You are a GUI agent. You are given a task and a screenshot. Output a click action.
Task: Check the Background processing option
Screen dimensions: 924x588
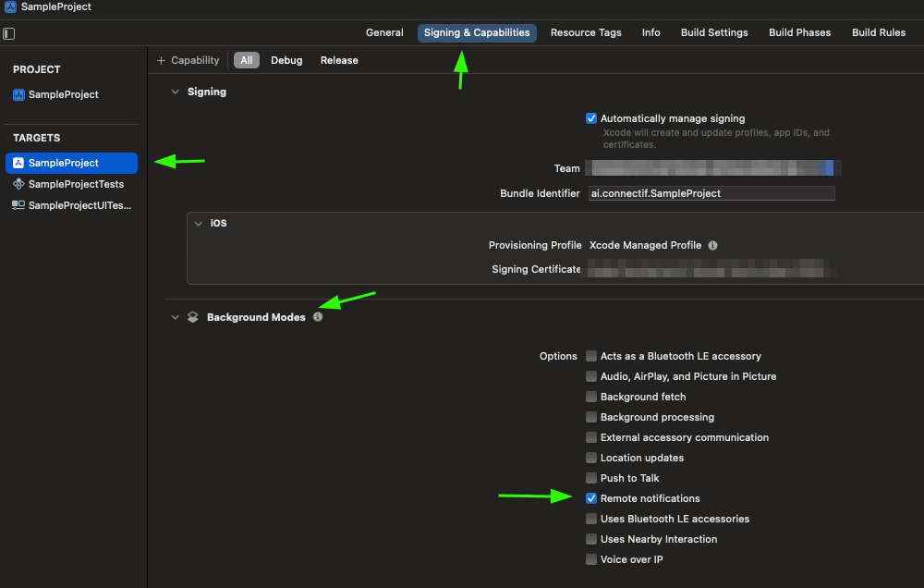click(x=591, y=417)
